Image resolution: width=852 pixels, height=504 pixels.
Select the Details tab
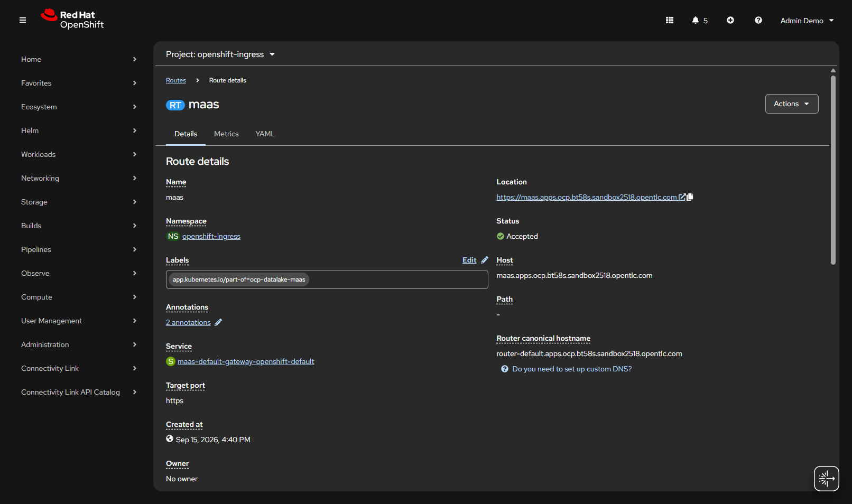click(x=186, y=134)
